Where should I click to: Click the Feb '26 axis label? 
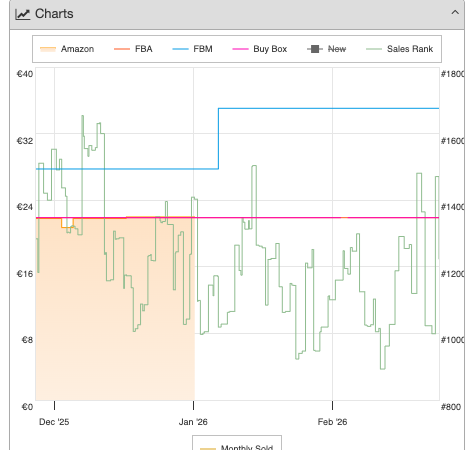[x=332, y=422]
